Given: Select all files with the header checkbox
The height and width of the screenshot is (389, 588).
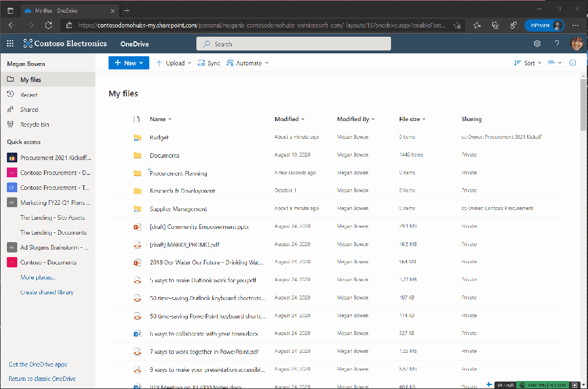Looking at the screenshot, I should pos(136,119).
